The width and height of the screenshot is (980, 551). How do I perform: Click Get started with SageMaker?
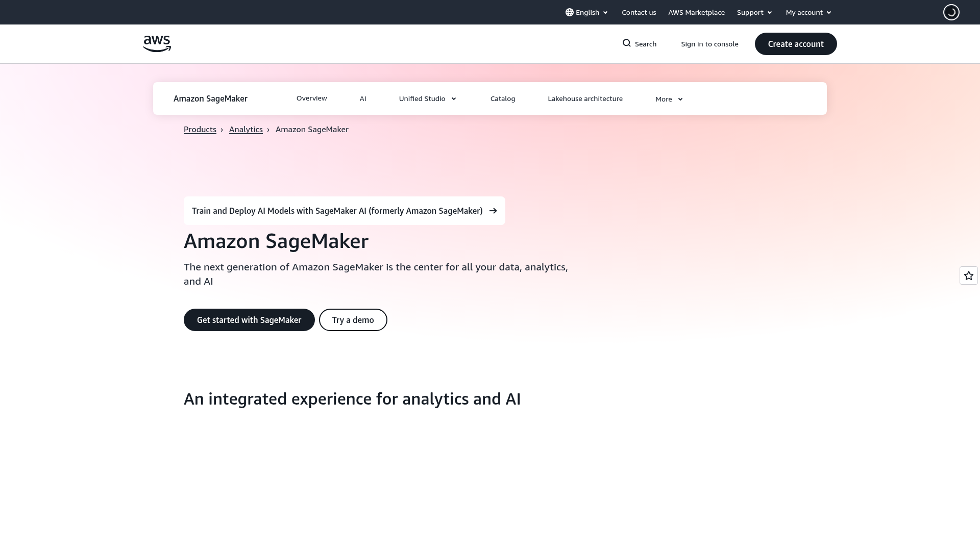249,319
